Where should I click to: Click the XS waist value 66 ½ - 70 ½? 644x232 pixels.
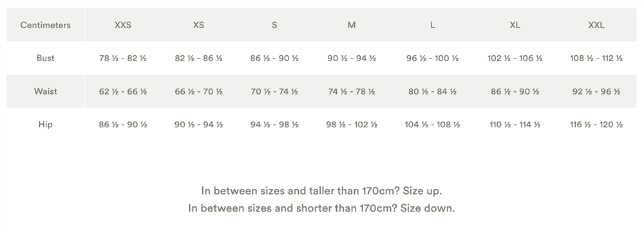click(198, 91)
